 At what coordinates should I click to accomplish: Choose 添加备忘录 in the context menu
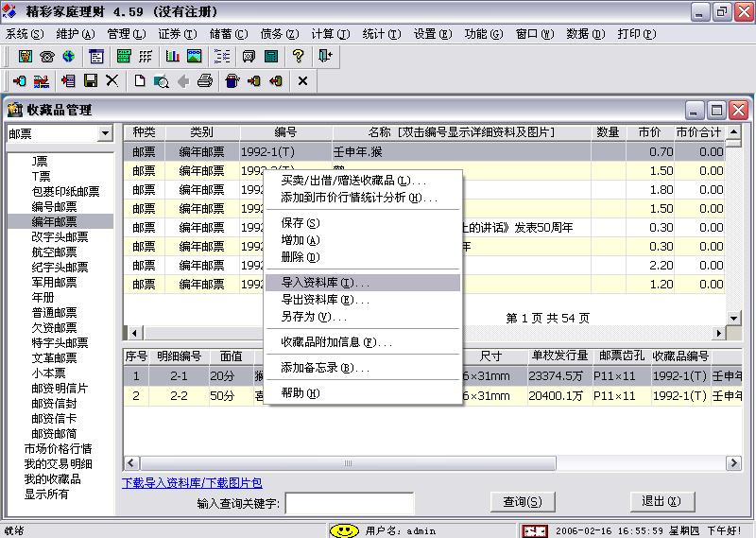[325, 368]
